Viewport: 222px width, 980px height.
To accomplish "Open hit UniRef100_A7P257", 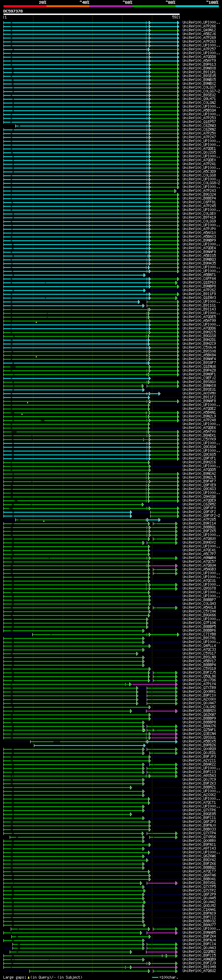I will click(x=199, y=49).
